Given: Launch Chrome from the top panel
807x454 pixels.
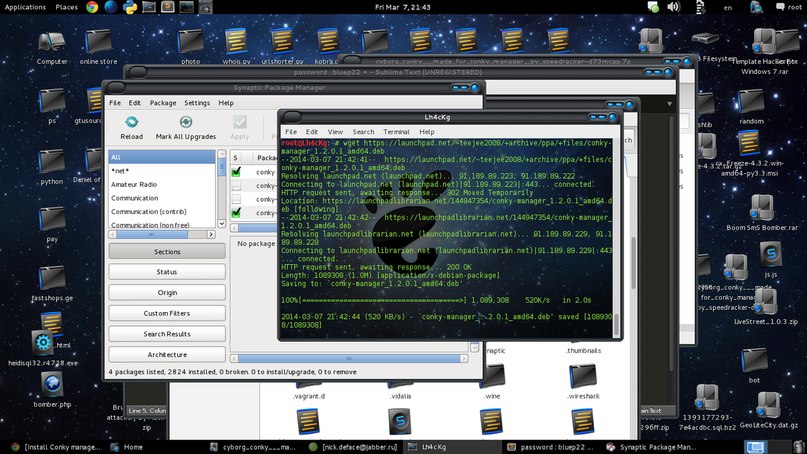Looking at the screenshot, I should coord(93,7).
